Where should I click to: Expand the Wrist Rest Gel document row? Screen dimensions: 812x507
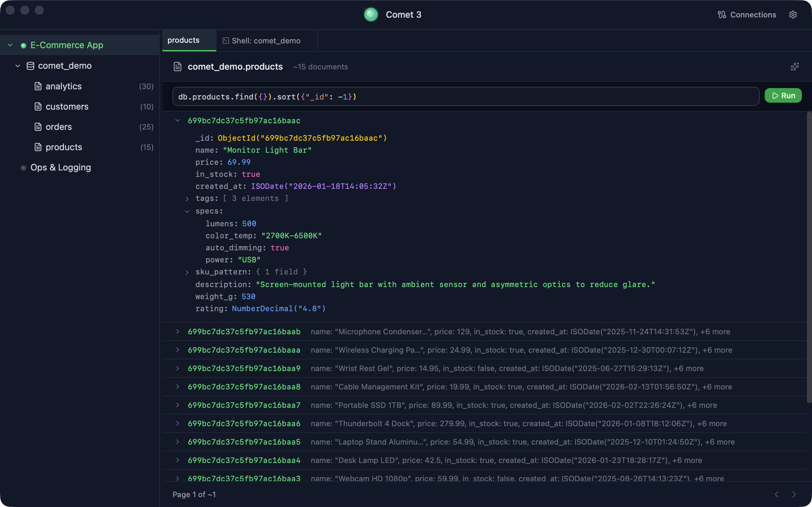178,368
